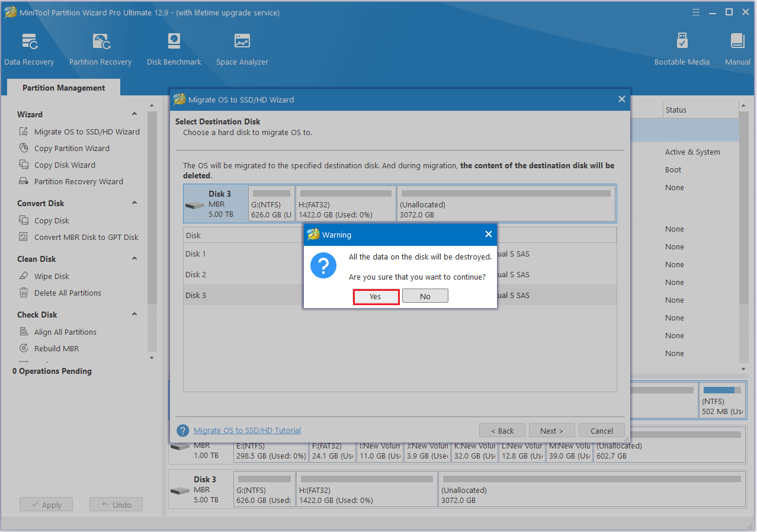
Task: Click the Migrate OS to SSD/HD Wizard sidebar icon
Action: pos(24,132)
